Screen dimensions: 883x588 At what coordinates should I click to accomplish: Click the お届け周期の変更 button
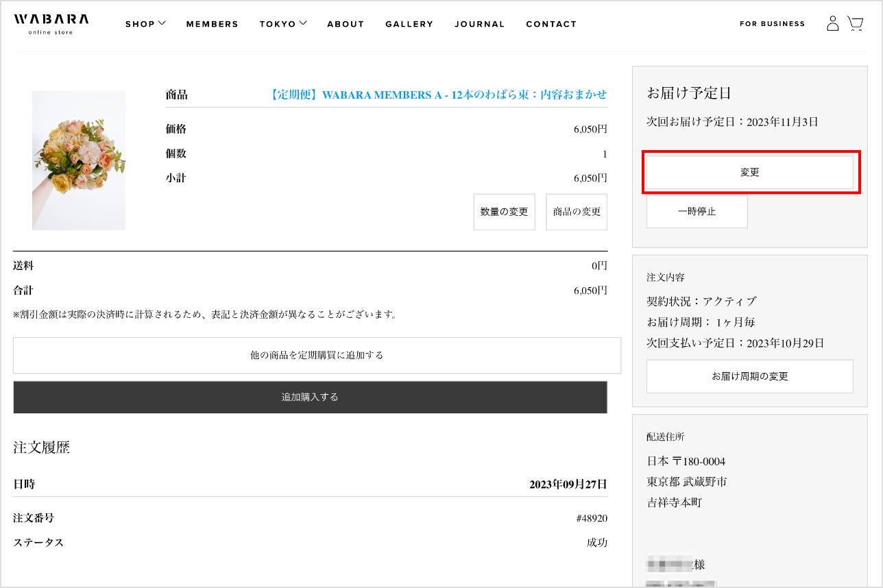pyautogui.click(x=749, y=376)
